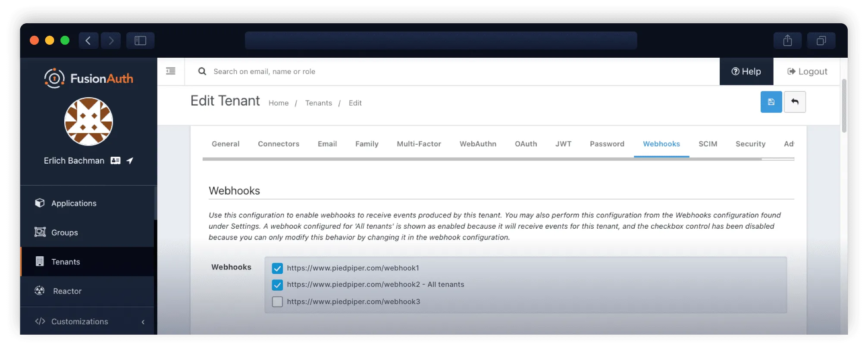Go to the Security tab
This screenshot has width=868, height=345.
pos(751,144)
